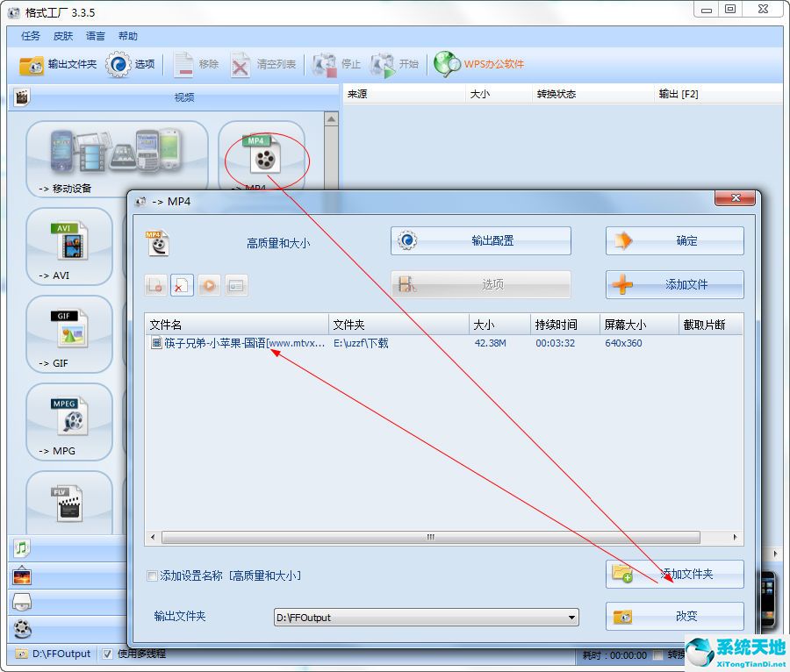The image size is (790, 672).
Task: Click the 来源 column header in main window
Action: click(404, 94)
